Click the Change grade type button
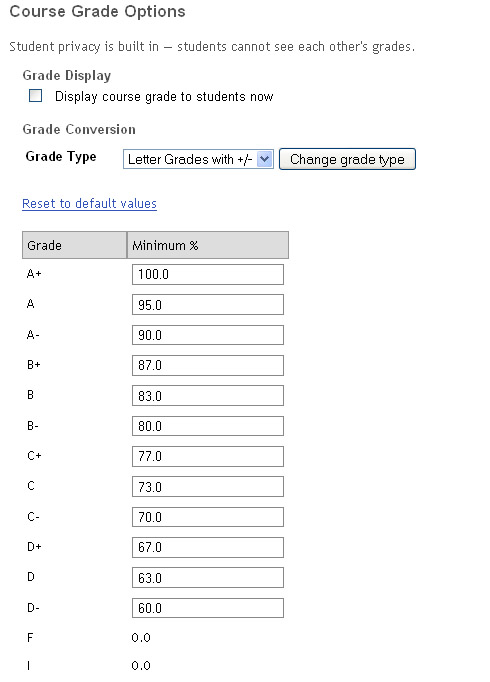 (347, 159)
